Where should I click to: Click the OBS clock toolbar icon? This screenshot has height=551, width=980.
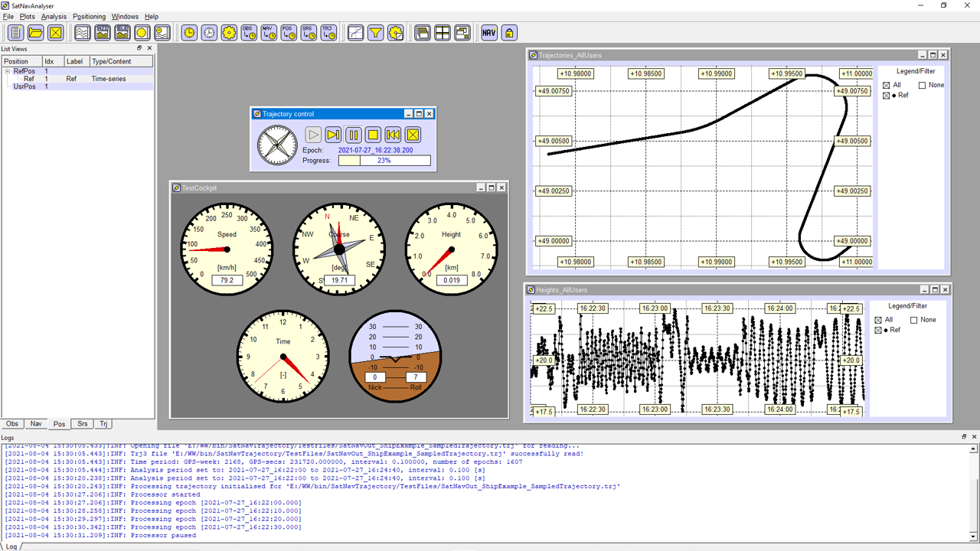249,32
